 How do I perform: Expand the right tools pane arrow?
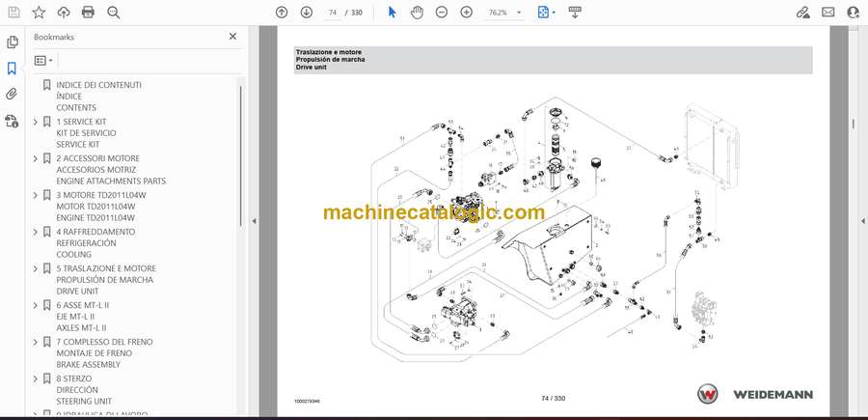(862, 221)
